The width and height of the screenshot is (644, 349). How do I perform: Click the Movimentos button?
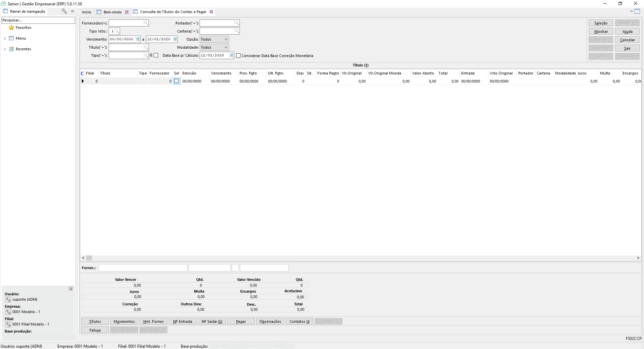pos(124,321)
